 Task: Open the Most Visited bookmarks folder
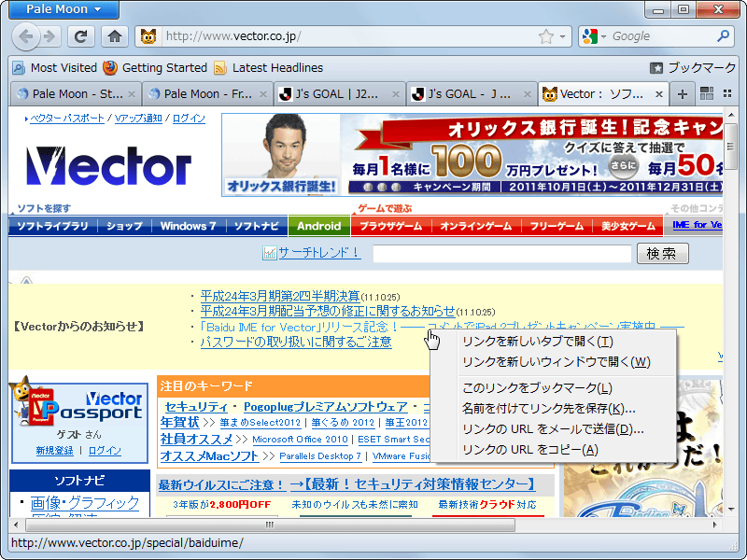pyautogui.click(x=54, y=67)
